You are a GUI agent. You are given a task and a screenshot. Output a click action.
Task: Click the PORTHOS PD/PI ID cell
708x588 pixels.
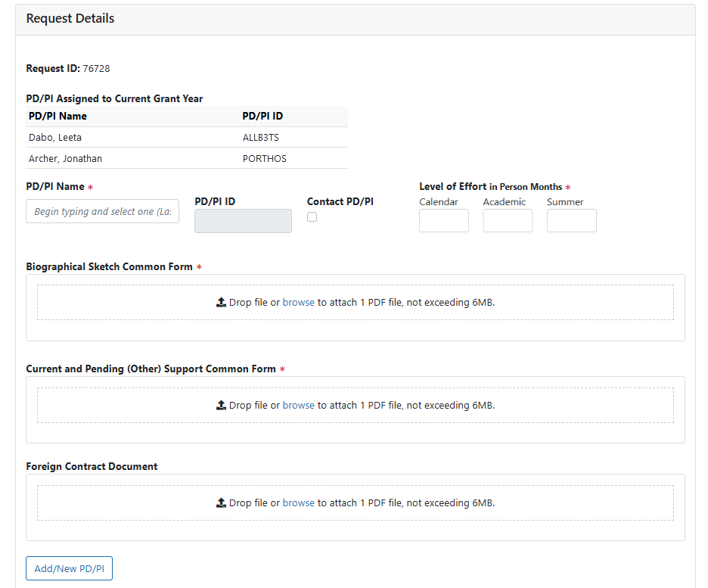264,159
